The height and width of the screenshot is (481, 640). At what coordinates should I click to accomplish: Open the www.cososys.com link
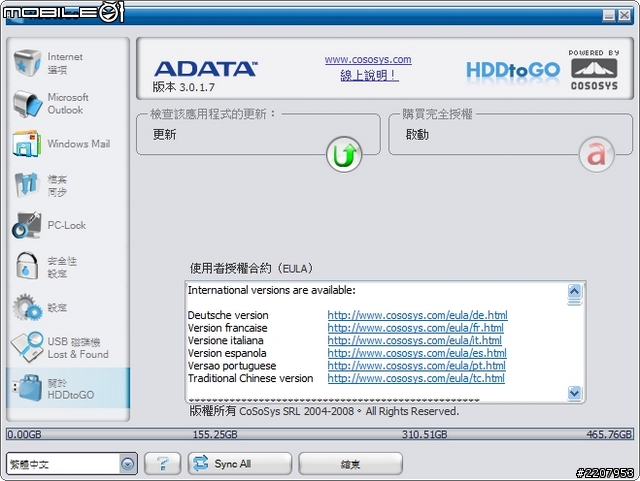pos(368,60)
